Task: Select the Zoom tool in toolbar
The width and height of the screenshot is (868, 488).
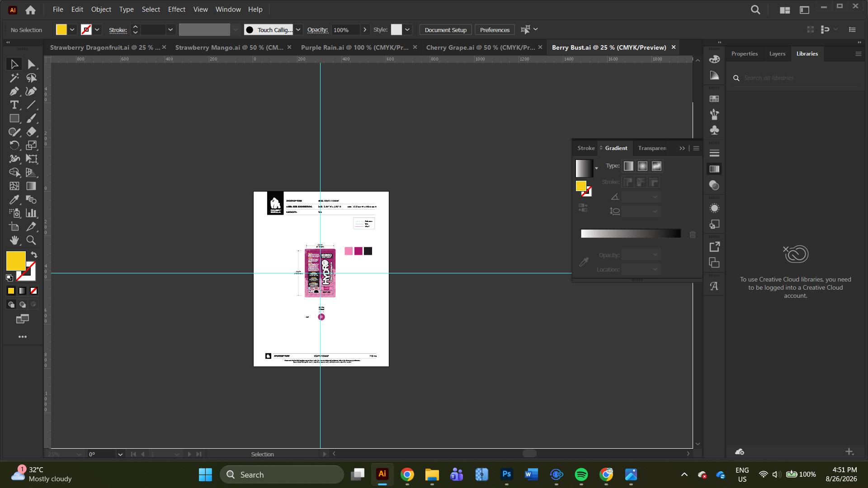Action: [x=31, y=240]
